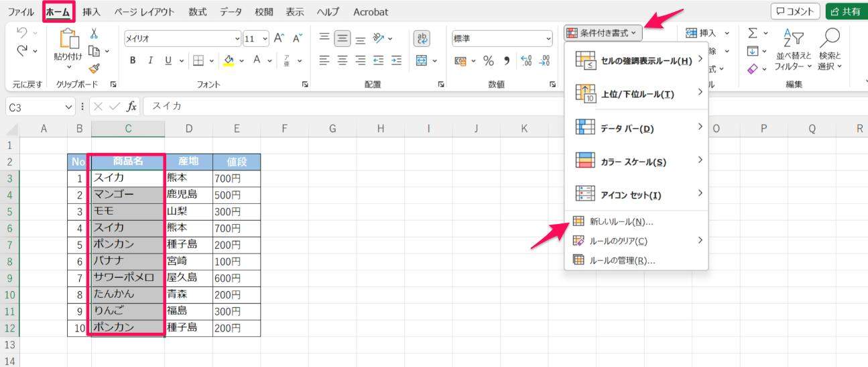Toggle italic formatting
Image resolution: width=868 pixels, height=367 pixels.
[150, 60]
